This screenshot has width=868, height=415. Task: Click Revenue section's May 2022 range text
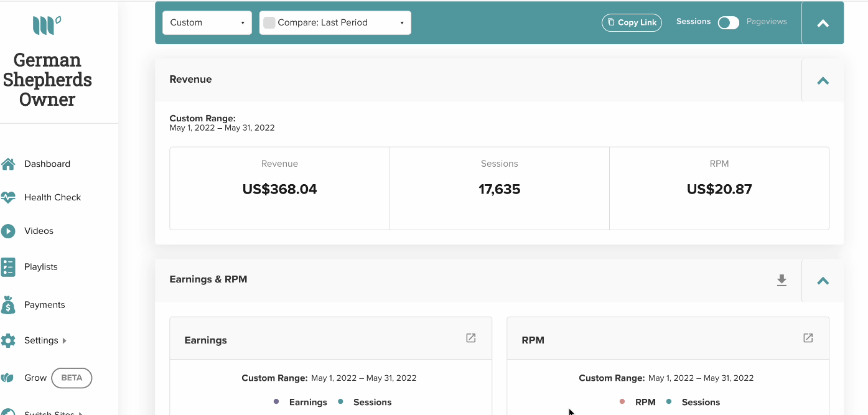coord(222,128)
